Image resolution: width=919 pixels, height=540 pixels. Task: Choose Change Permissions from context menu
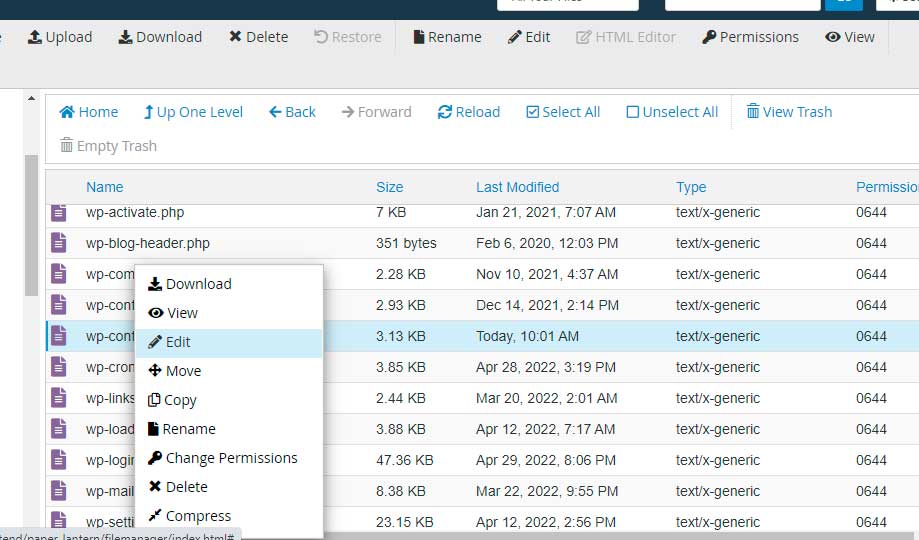click(x=229, y=458)
